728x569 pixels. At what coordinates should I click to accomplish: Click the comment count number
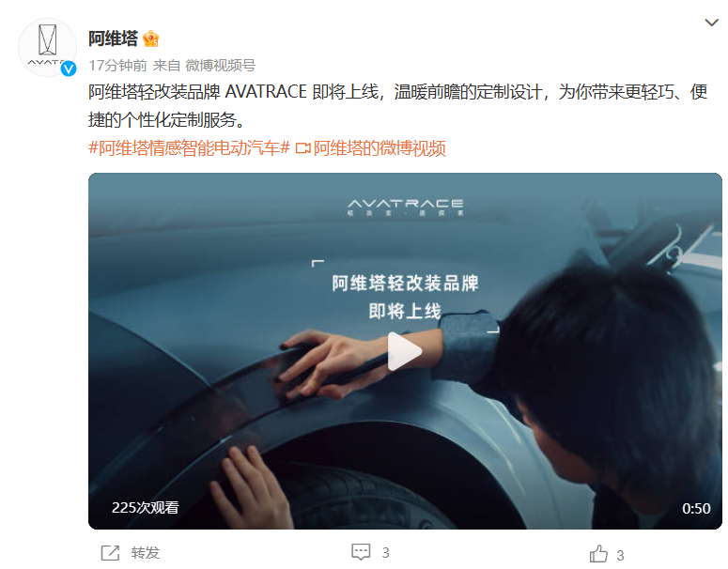coord(385,553)
